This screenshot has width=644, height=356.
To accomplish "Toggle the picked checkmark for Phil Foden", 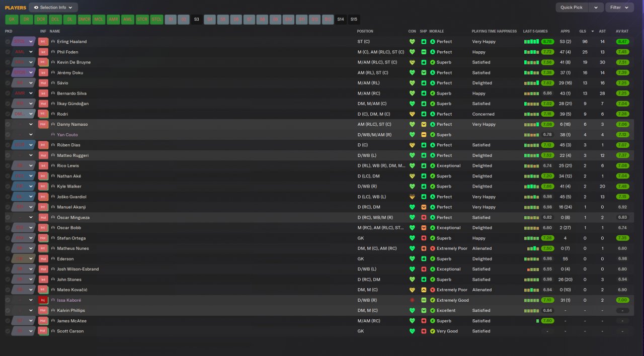I will coord(8,52).
